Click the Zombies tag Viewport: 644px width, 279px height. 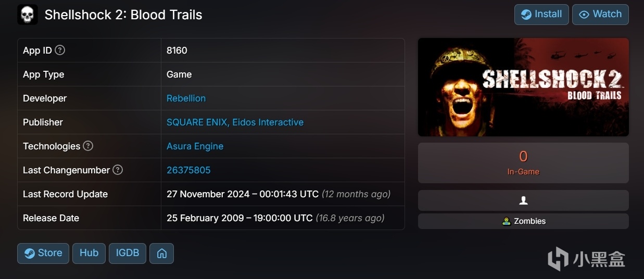[x=524, y=221]
